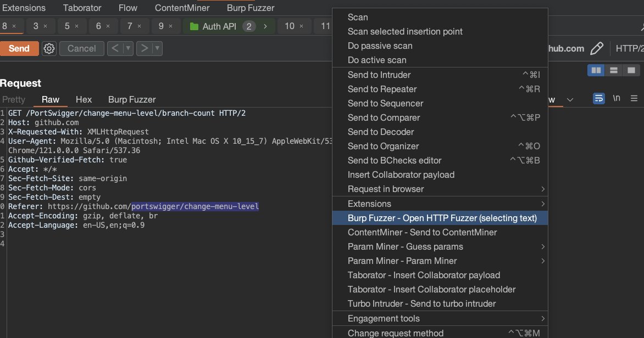The image size is (644, 338).
Task: Choose ContentMiner - Send to ContentMiner
Action: [440, 232]
